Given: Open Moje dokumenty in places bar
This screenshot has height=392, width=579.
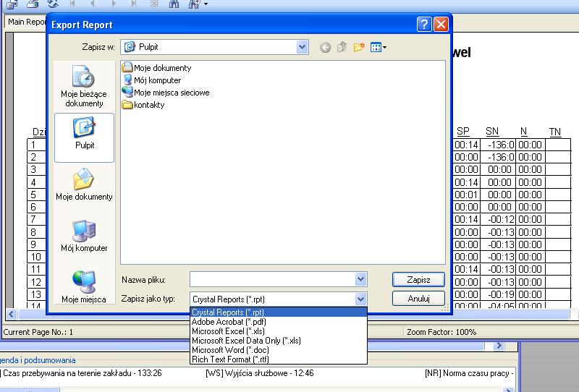Looking at the screenshot, I should pos(84,184).
